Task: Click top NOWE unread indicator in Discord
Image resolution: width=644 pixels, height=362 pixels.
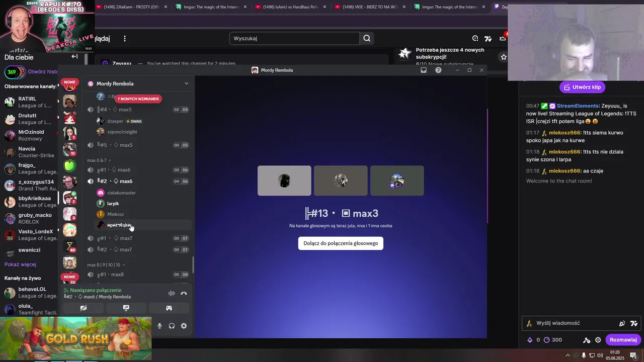Action: [x=69, y=82]
